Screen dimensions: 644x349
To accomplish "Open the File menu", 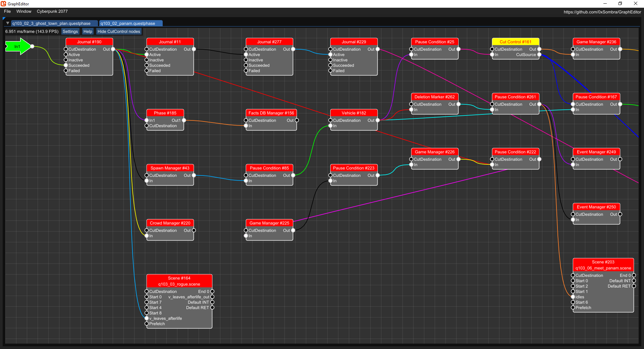I will (7, 11).
